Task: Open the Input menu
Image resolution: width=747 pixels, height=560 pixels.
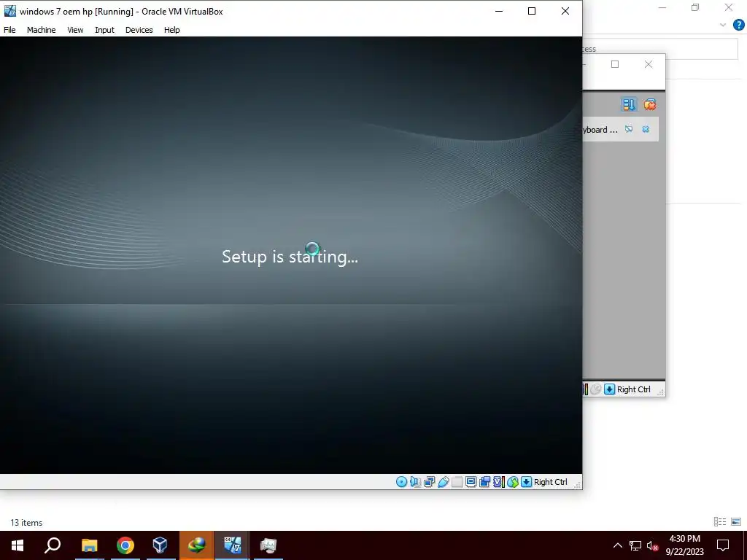Action: point(104,29)
